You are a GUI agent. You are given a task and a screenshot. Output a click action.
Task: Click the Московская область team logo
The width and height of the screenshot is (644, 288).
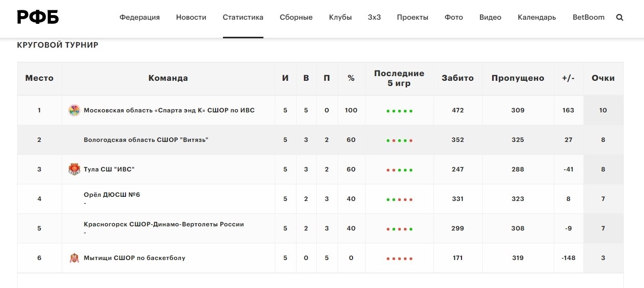[x=74, y=110]
